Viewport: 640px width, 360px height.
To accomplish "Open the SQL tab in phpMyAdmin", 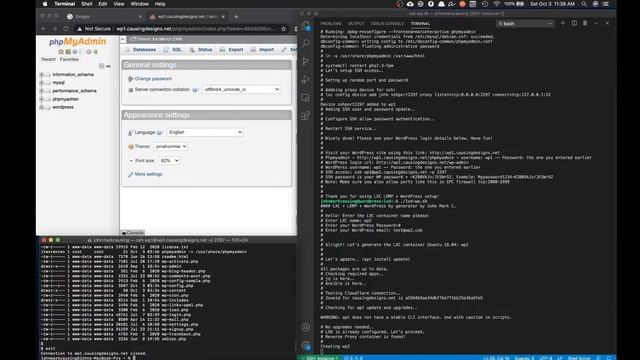I will [173, 49].
